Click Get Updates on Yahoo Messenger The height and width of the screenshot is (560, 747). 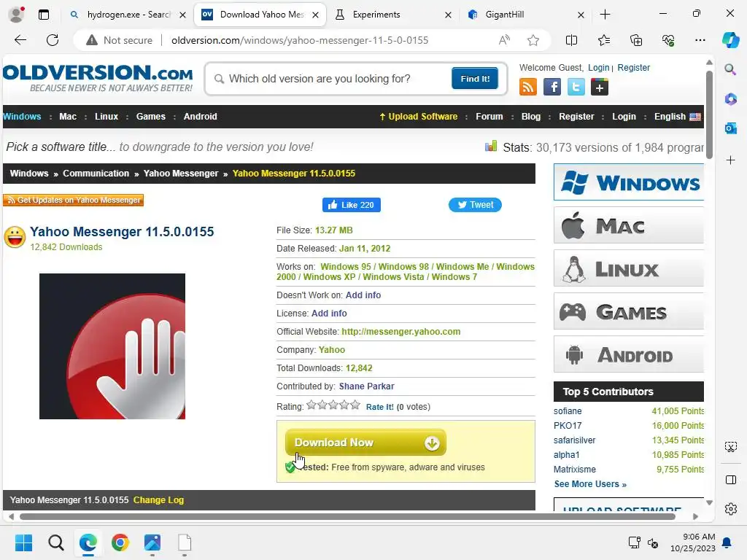74,200
